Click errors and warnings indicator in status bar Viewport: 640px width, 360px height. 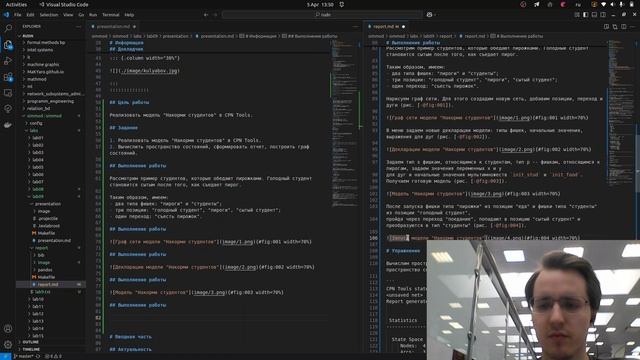[x=53, y=356]
